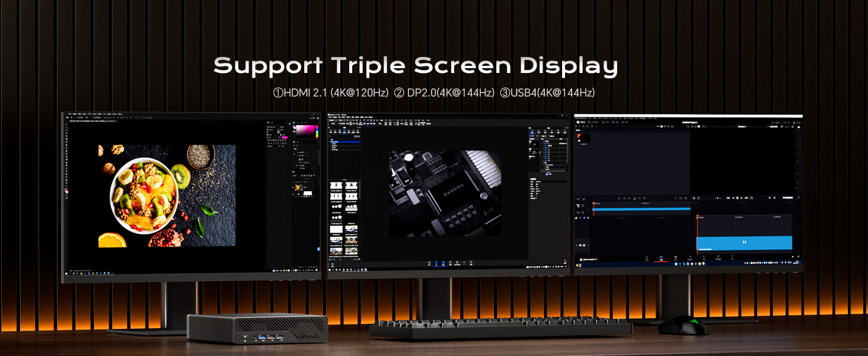Open the Fairlight audio page in Resolve
The width and height of the screenshot is (868, 356).
click(x=718, y=258)
